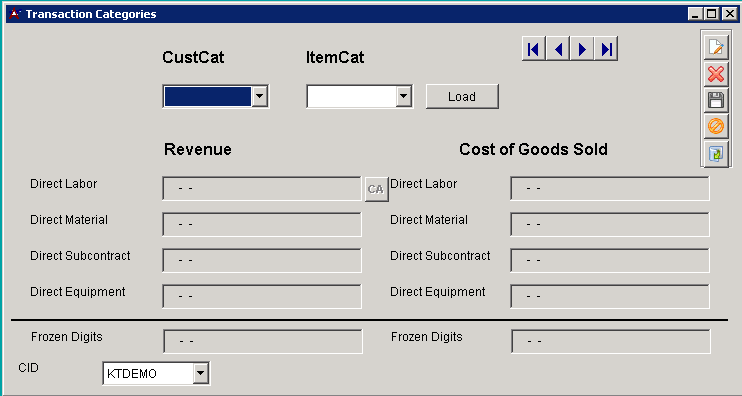The width and height of the screenshot is (742, 396).
Task: Go to the first record
Action: click(x=533, y=49)
